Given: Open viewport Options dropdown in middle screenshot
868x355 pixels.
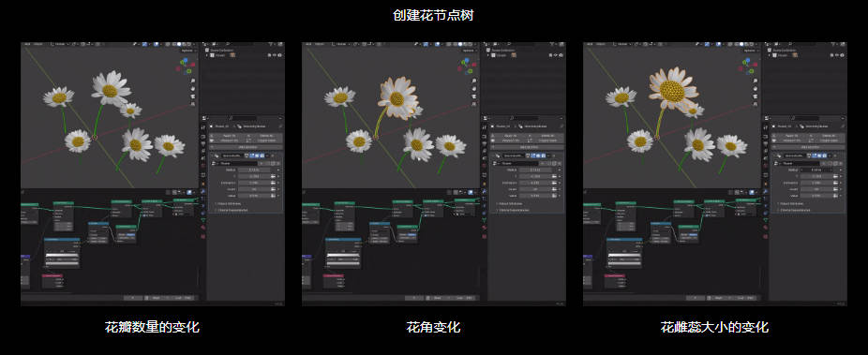Looking at the screenshot, I should pos(470,51).
